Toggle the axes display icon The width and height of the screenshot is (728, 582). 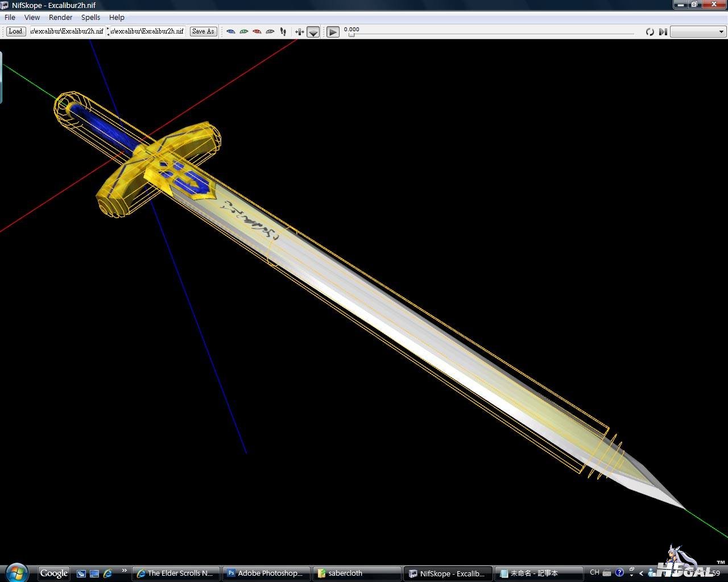[299, 32]
